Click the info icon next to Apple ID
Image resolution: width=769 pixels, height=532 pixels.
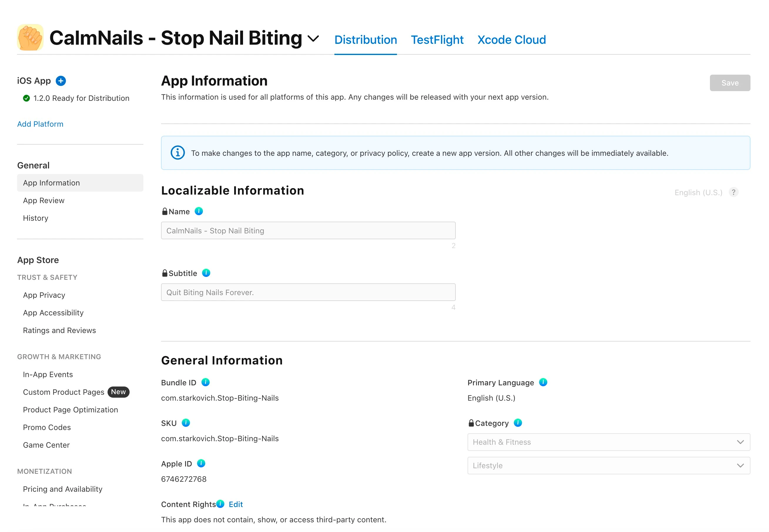pyautogui.click(x=201, y=463)
